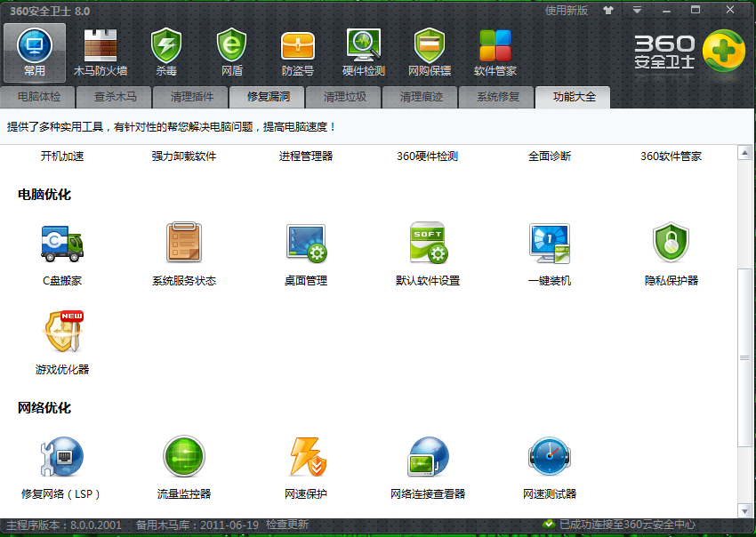756x537 pixels.
Task: Click the vertical scrollbar thumb
Action: pos(745,357)
